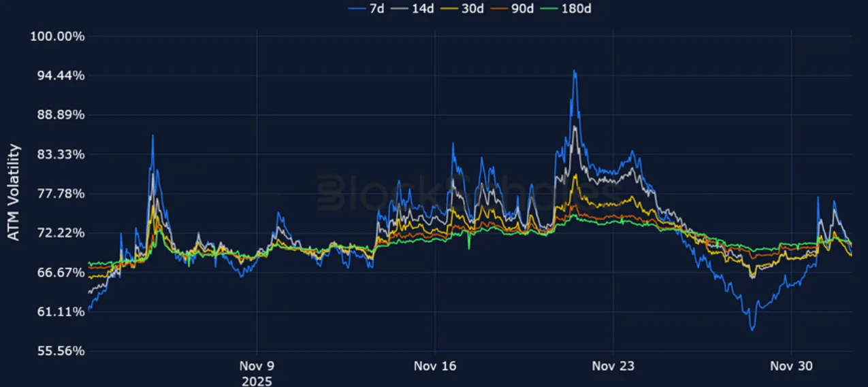Viewport: 868px width, 387px height.
Task: Click the Nov 9 date label
Action: pyautogui.click(x=257, y=367)
